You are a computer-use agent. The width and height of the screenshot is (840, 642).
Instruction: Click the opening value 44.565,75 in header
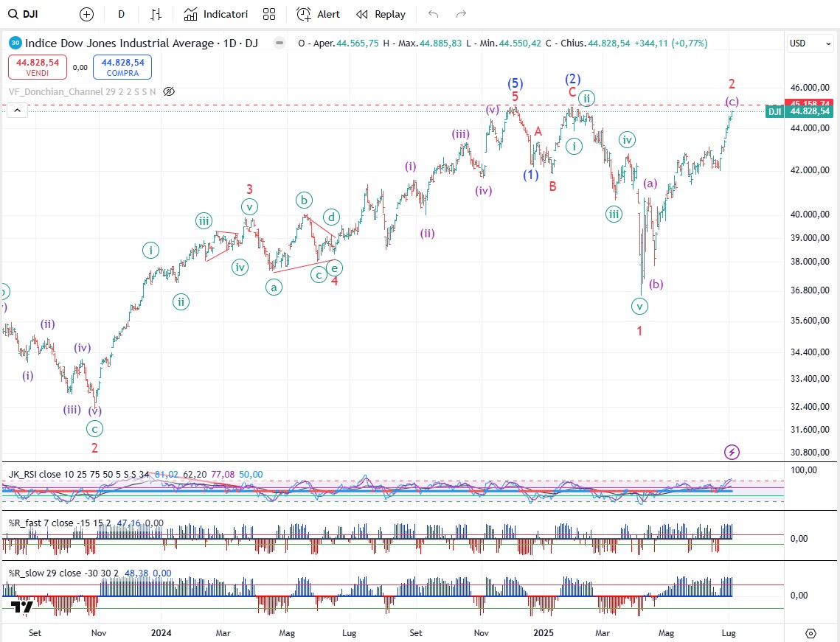click(x=358, y=43)
